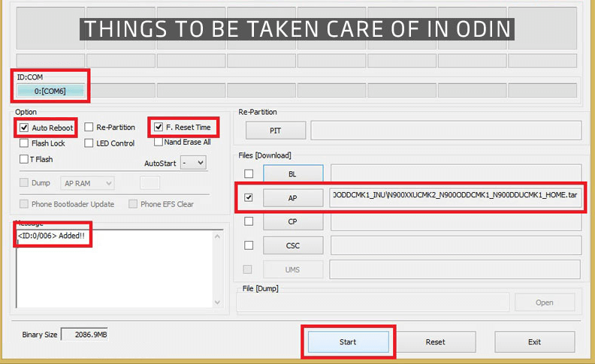Screen dimensions: 595x364
Task: Click the Binary Size value field
Action: click(x=85, y=335)
